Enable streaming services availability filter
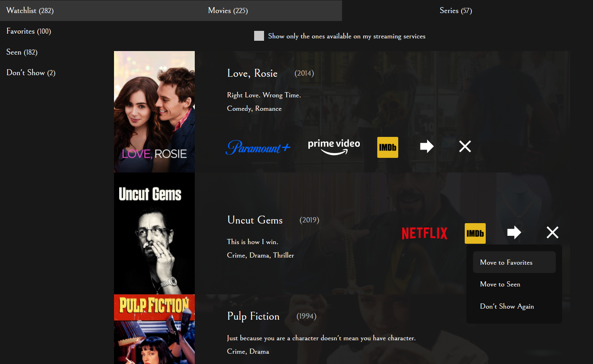Viewport: 593px width, 364px height. point(259,36)
